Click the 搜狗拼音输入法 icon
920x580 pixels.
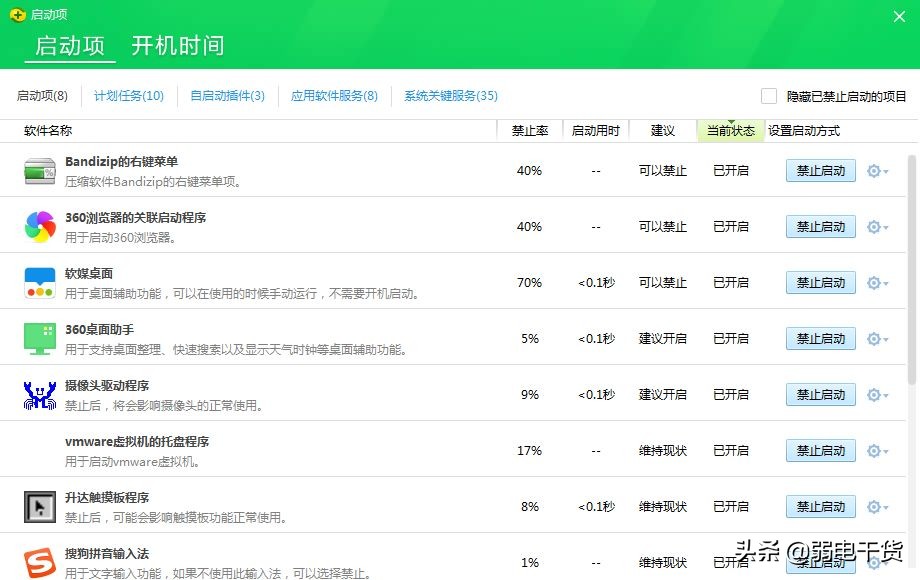38,562
